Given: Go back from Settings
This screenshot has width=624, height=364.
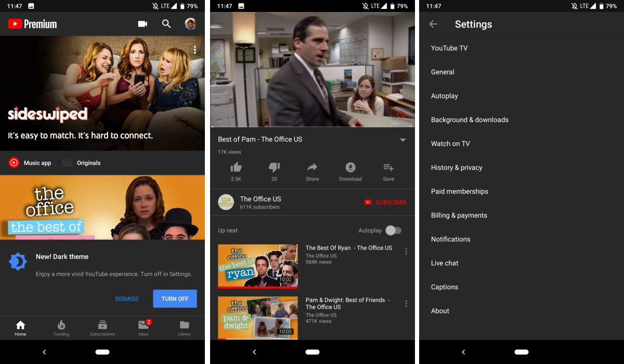Looking at the screenshot, I should (x=433, y=24).
